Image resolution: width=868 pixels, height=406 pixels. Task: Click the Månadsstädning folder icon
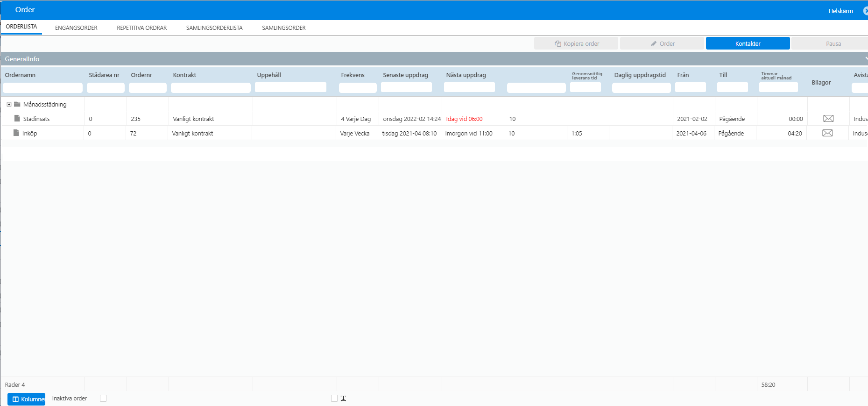click(17, 104)
